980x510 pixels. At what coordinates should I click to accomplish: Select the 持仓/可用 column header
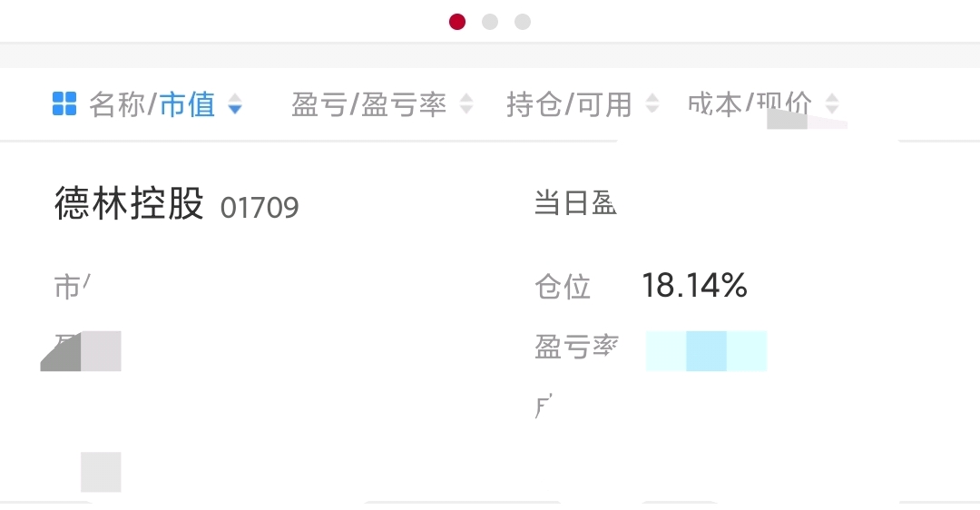[569, 104]
